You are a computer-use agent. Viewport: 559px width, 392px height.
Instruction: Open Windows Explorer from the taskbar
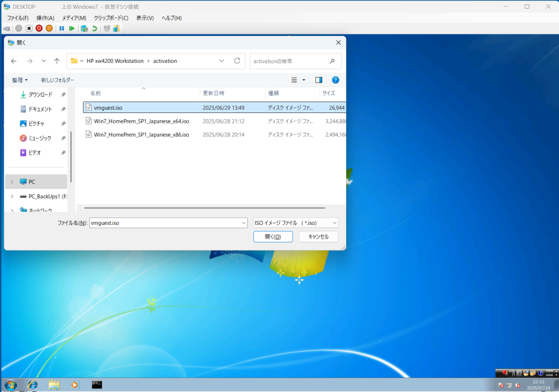point(54,385)
